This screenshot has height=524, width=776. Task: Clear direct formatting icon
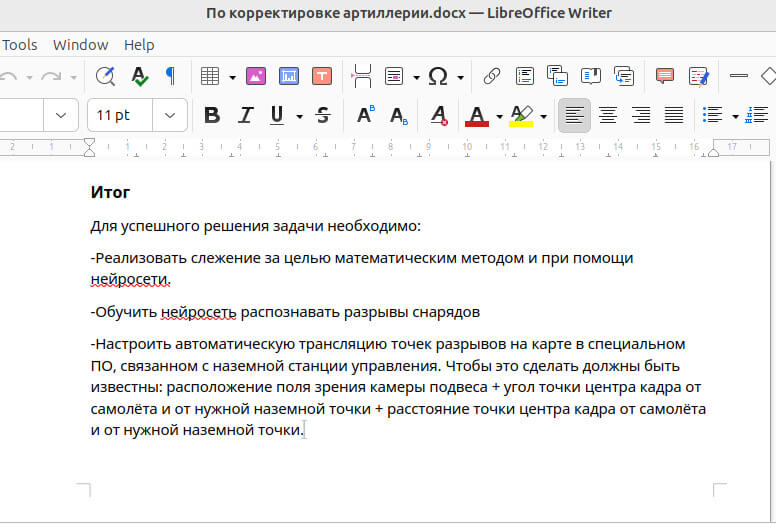pyautogui.click(x=439, y=115)
